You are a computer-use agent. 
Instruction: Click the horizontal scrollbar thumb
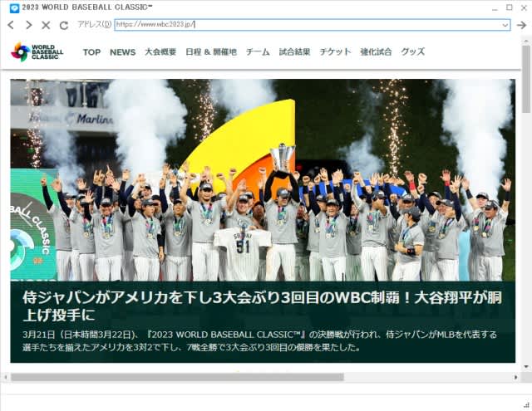[x=177, y=377]
